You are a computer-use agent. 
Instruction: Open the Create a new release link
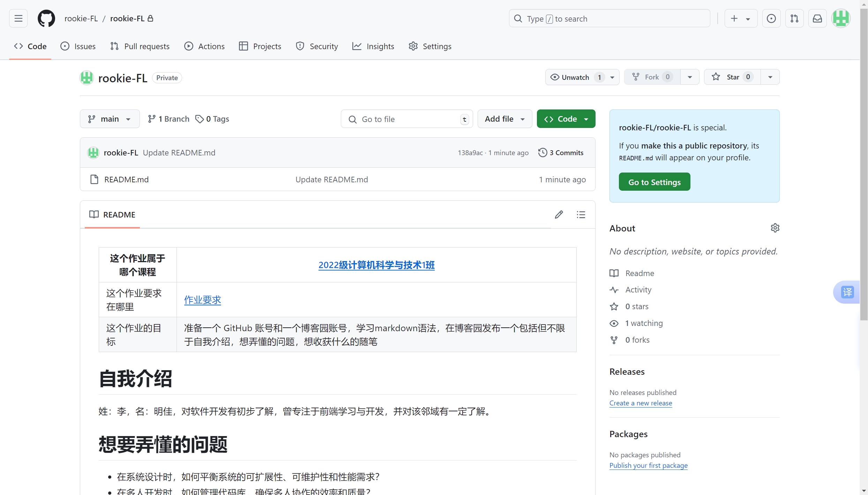641,403
